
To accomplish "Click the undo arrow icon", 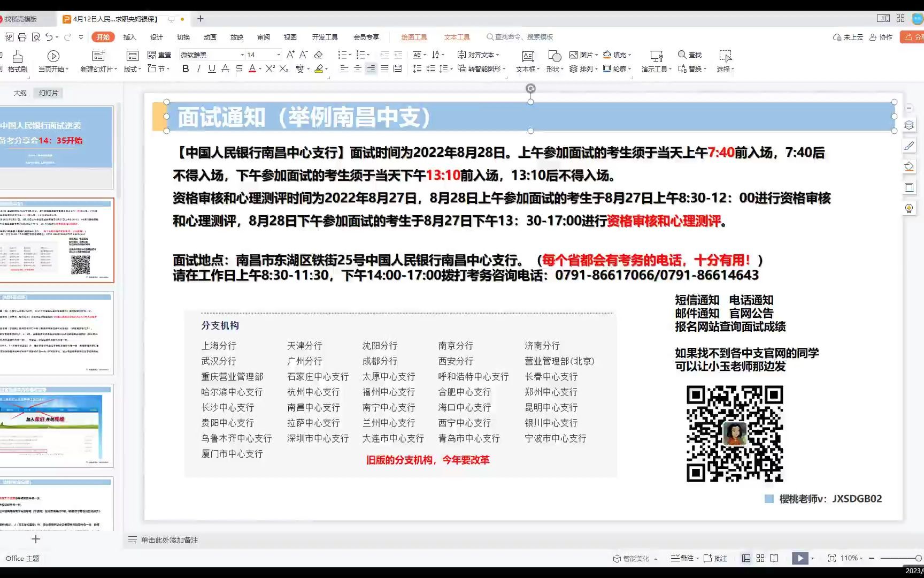I will click(49, 37).
